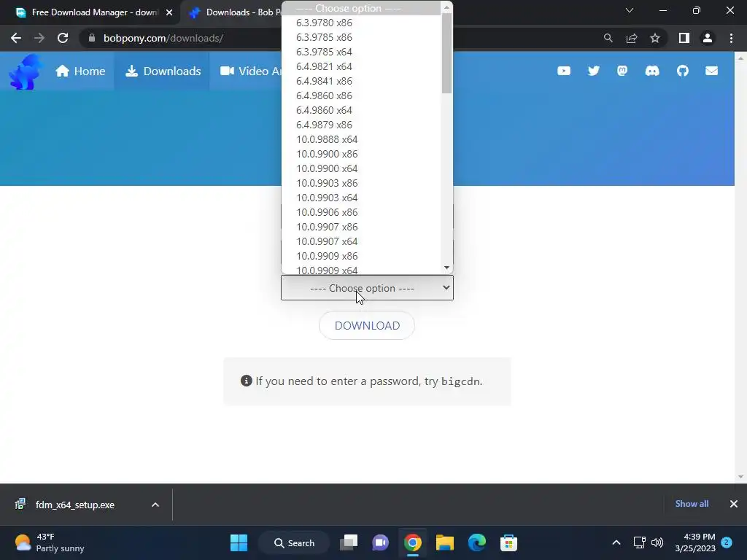Open Chat app on the taskbar

[380, 542]
